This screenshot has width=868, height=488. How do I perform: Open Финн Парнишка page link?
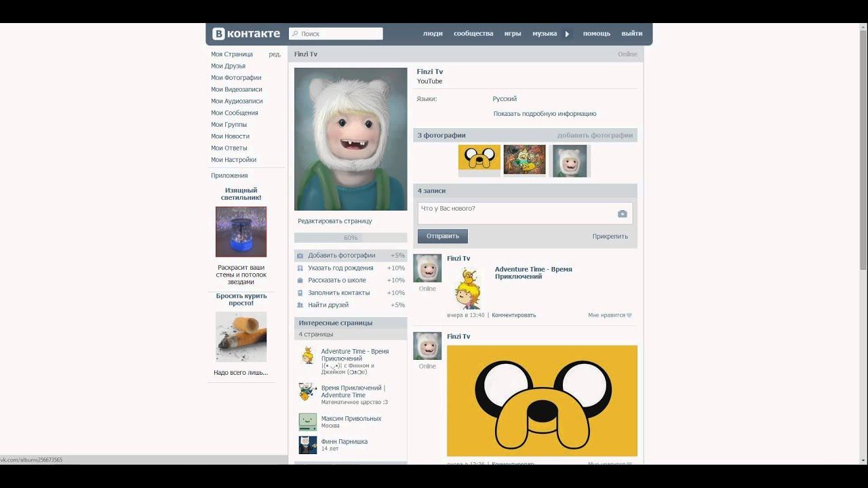click(344, 442)
